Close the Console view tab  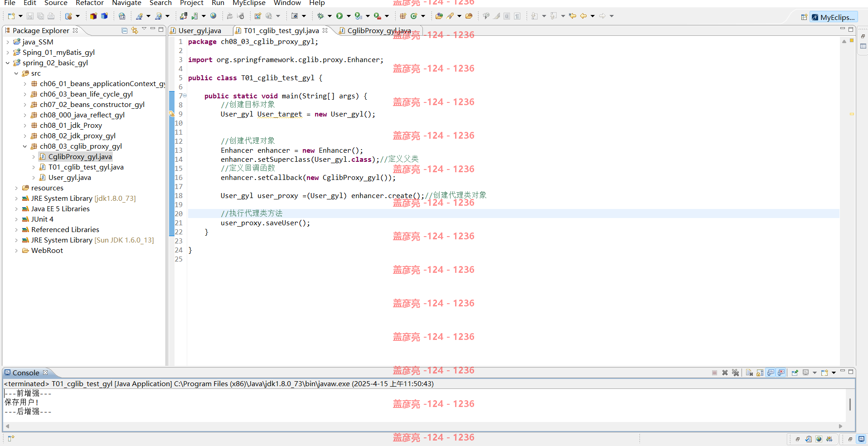pos(45,373)
